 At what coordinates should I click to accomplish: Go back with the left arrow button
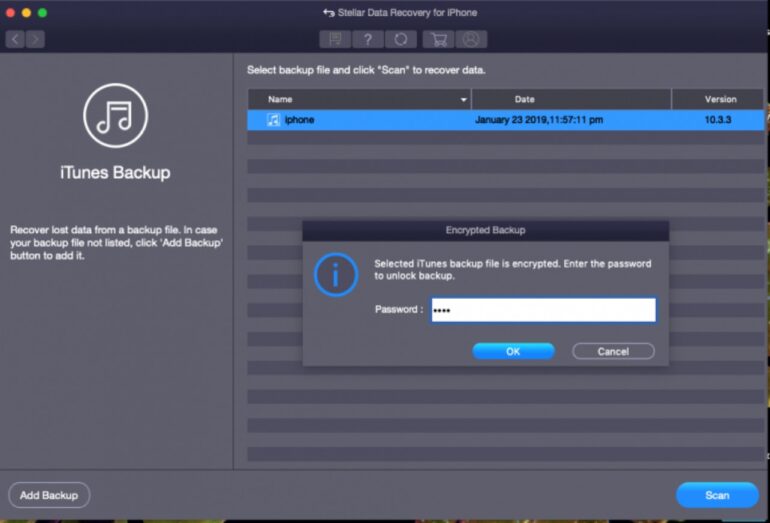point(15,39)
